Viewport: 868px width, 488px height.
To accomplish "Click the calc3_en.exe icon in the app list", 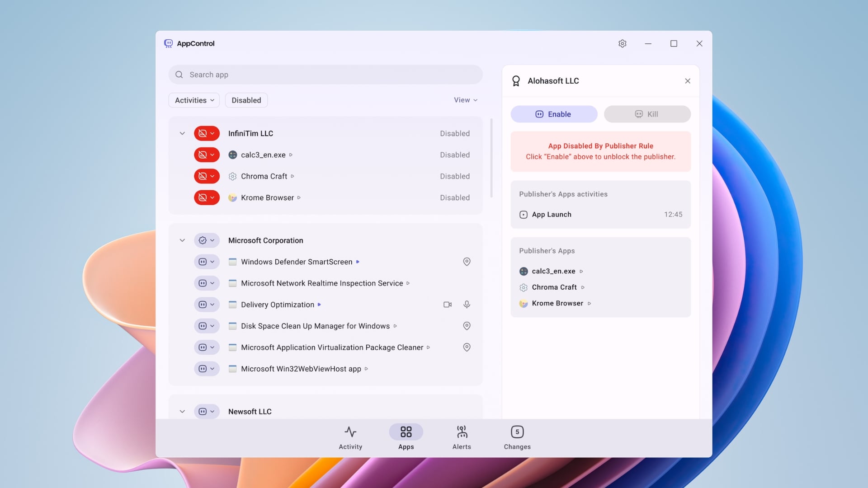I will click(233, 155).
